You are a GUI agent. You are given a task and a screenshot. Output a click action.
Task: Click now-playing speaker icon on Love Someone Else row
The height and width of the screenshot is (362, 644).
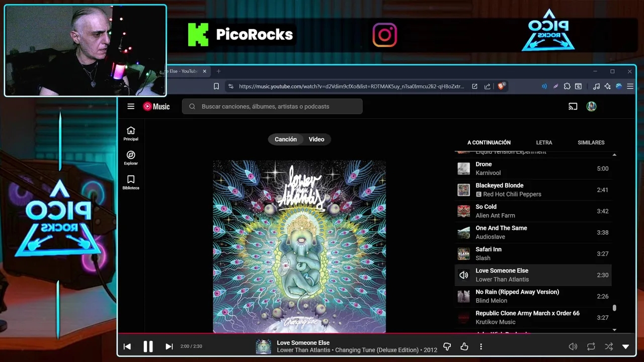[463, 275]
